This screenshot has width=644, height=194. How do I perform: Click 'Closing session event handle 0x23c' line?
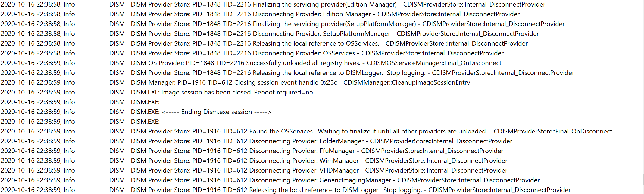click(x=285, y=82)
